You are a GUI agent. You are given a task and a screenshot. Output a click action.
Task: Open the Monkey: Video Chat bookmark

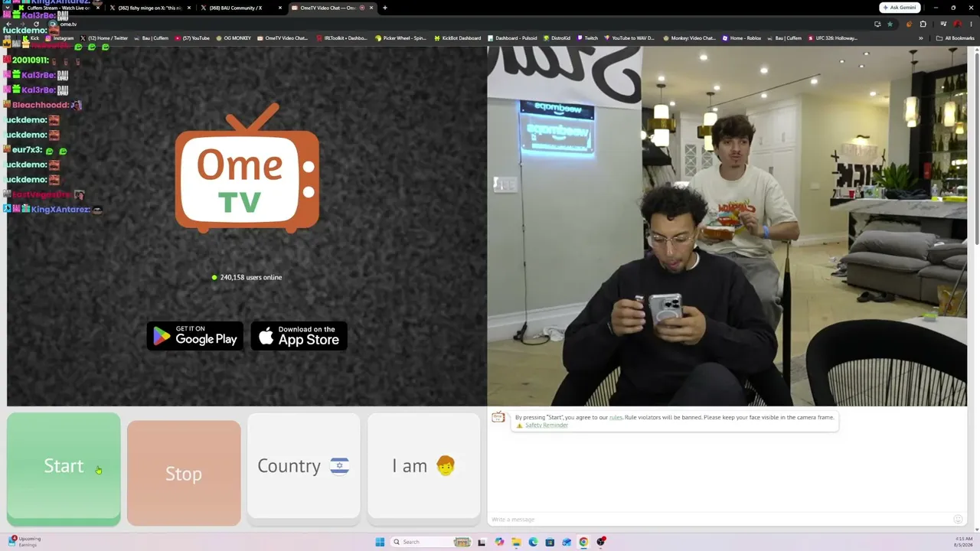(x=690, y=38)
